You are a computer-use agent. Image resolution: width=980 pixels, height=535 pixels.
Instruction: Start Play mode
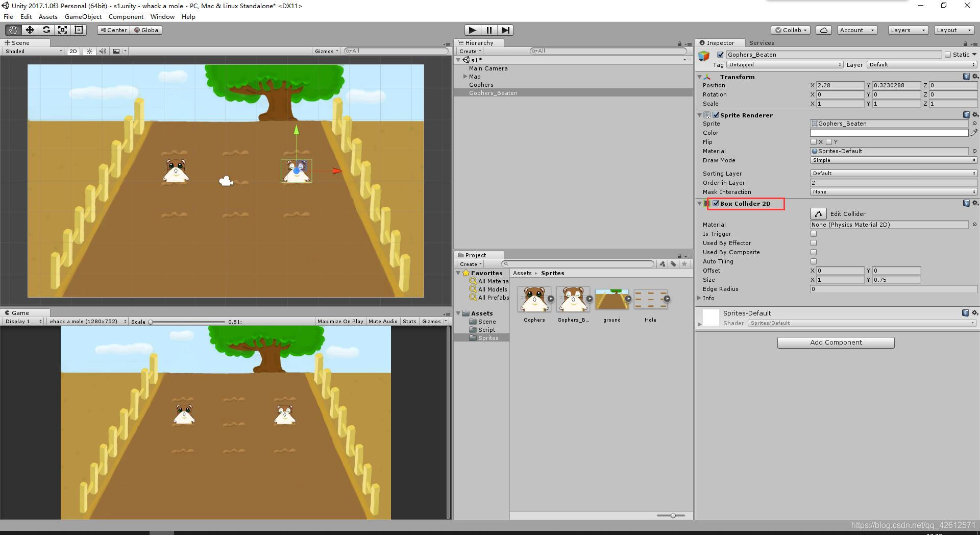tap(472, 30)
